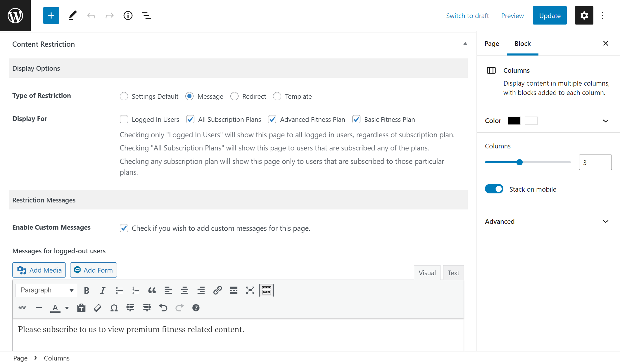620x364 pixels.
Task: Turn off Stack on mobile toggle
Action: (x=494, y=189)
